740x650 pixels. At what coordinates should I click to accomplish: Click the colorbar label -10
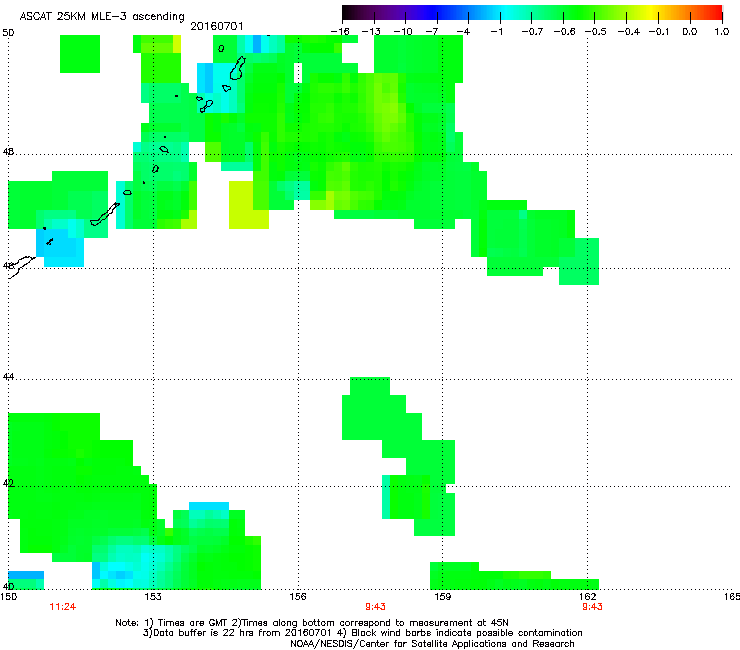click(x=403, y=32)
